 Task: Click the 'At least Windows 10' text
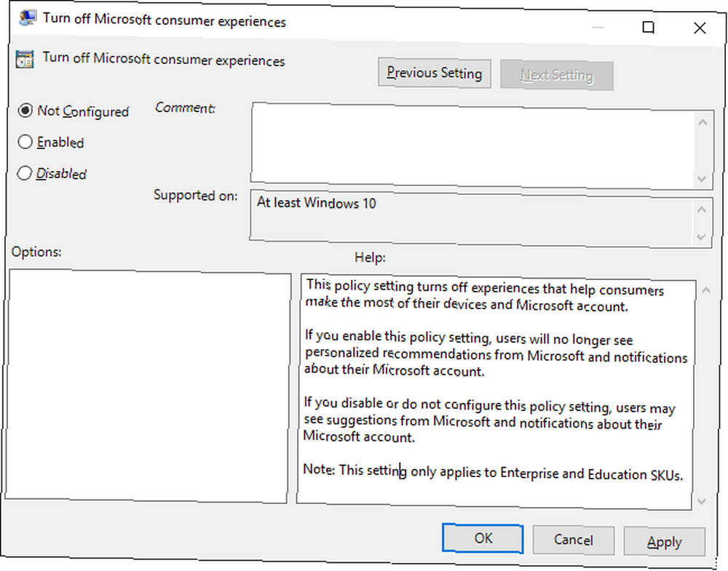click(x=316, y=203)
